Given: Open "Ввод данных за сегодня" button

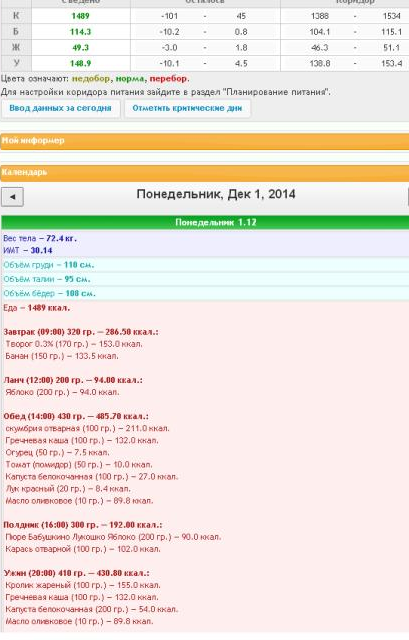Looking at the screenshot, I should pos(60,109).
